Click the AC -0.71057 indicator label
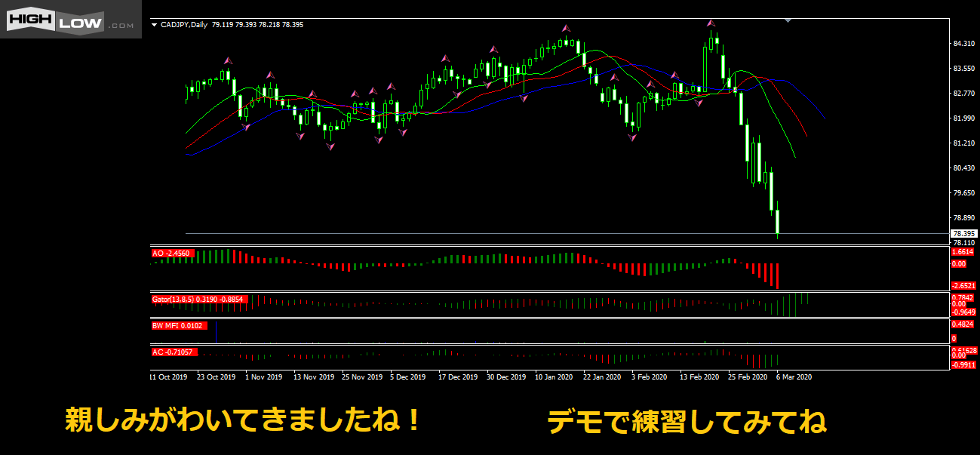Image resolution: width=980 pixels, height=455 pixels. click(x=174, y=352)
